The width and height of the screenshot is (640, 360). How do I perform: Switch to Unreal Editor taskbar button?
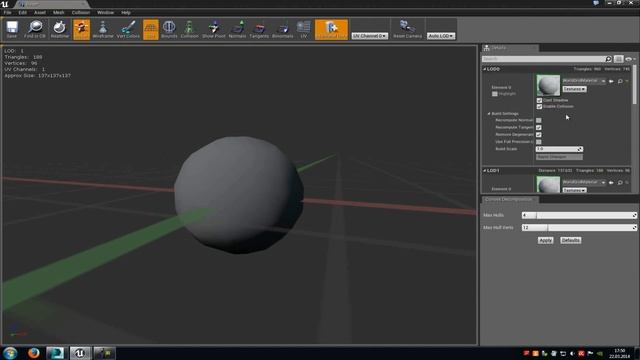click(80, 353)
